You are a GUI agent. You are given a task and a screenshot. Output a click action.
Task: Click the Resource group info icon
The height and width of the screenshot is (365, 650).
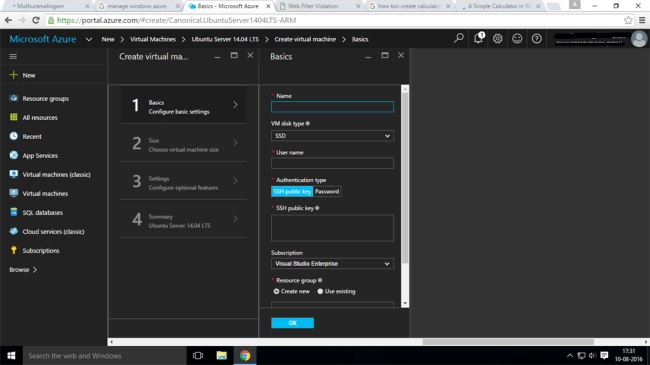tap(320, 280)
